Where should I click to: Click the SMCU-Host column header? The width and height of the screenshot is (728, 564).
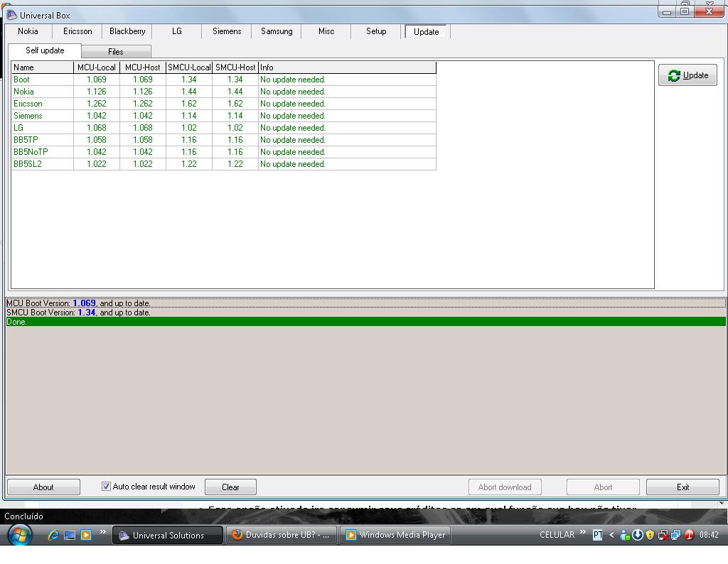click(235, 67)
